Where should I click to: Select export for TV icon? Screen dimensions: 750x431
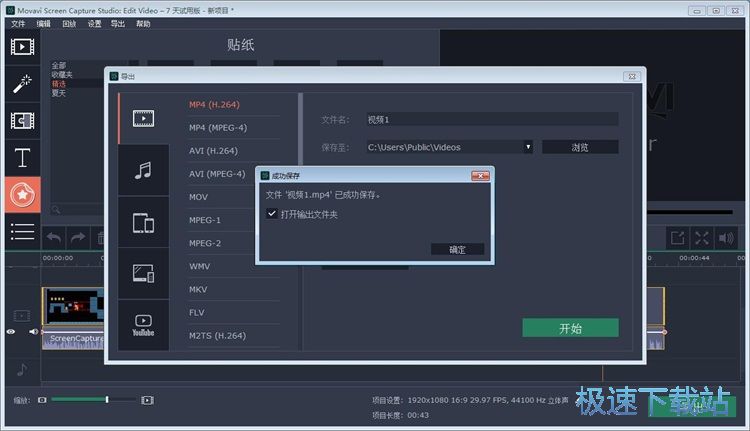(x=143, y=274)
